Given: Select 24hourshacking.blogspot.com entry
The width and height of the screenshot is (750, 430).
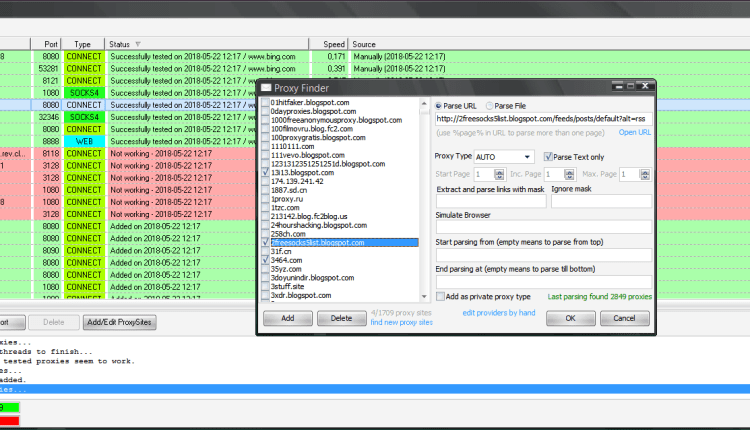Looking at the screenshot, I should (x=319, y=225).
